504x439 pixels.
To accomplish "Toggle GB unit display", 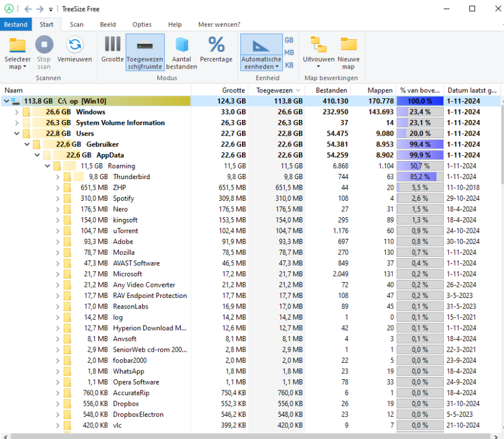I will coord(289,40).
